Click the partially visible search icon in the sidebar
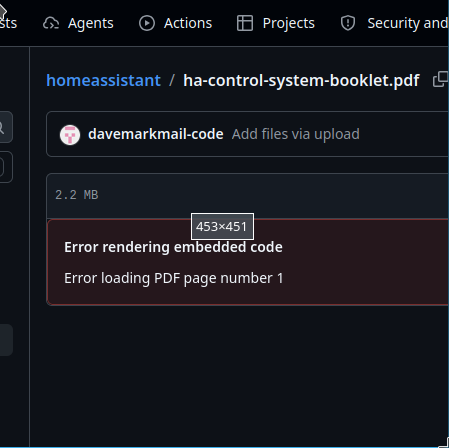Viewport: 449px width, 448px height. pos(2,127)
